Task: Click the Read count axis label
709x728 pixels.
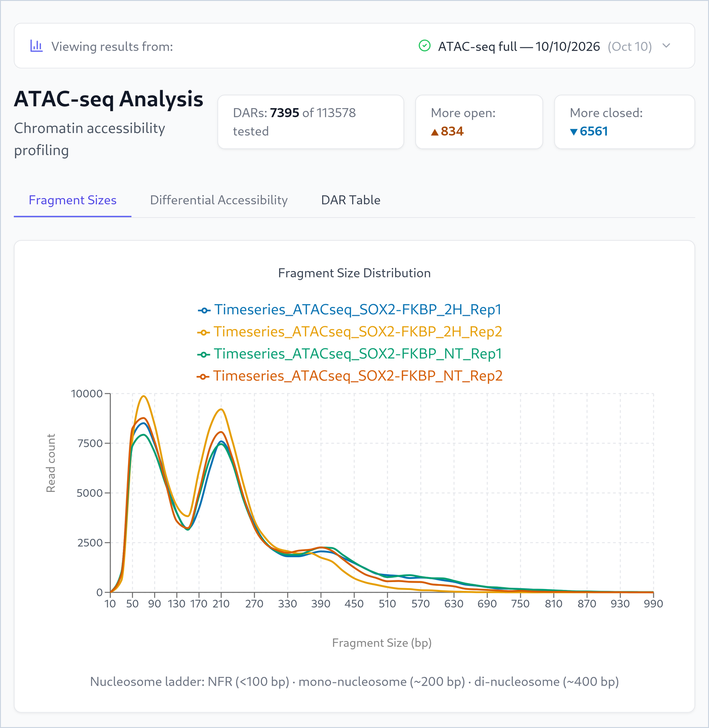Action: [51, 463]
